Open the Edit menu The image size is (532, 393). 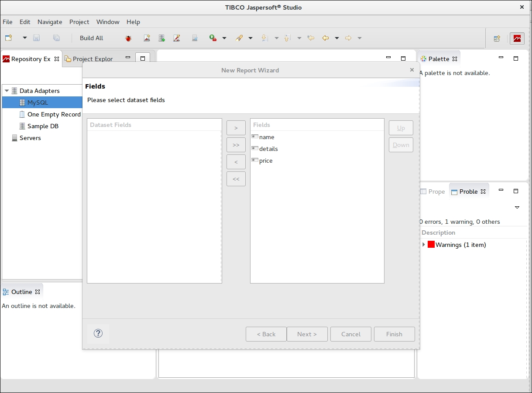click(x=25, y=22)
